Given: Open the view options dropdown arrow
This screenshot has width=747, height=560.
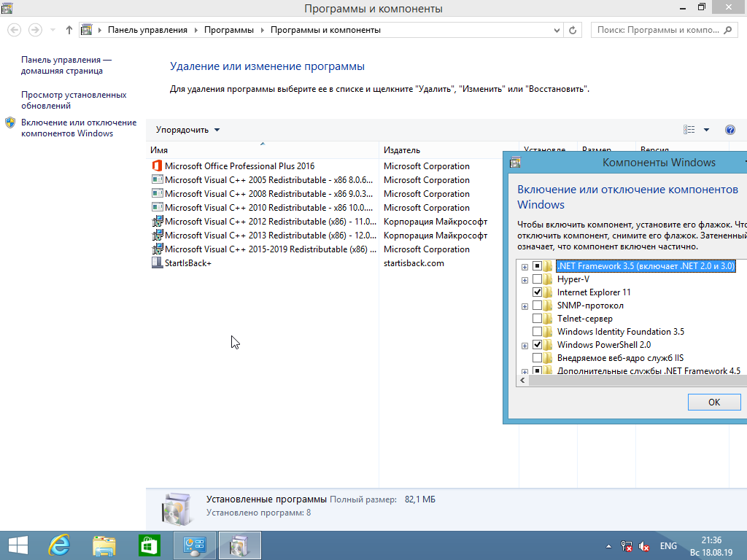Looking at the screenshot, I should point(706,130).
